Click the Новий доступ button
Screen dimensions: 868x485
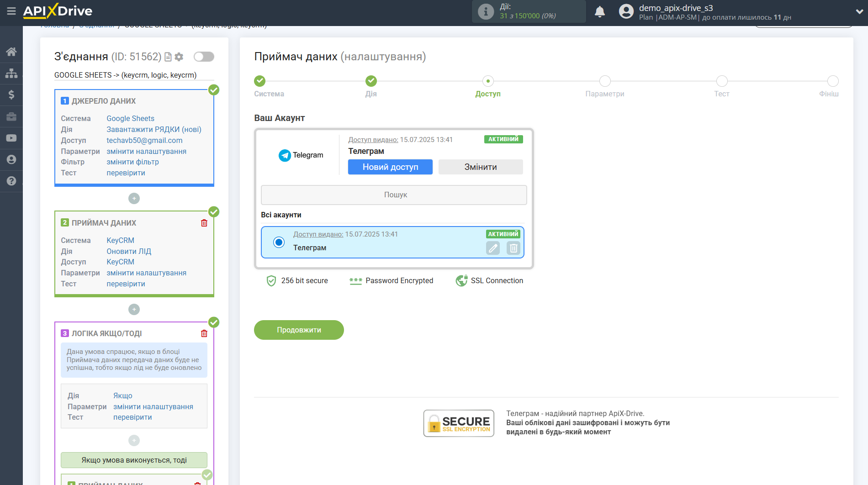coord(390,167)
